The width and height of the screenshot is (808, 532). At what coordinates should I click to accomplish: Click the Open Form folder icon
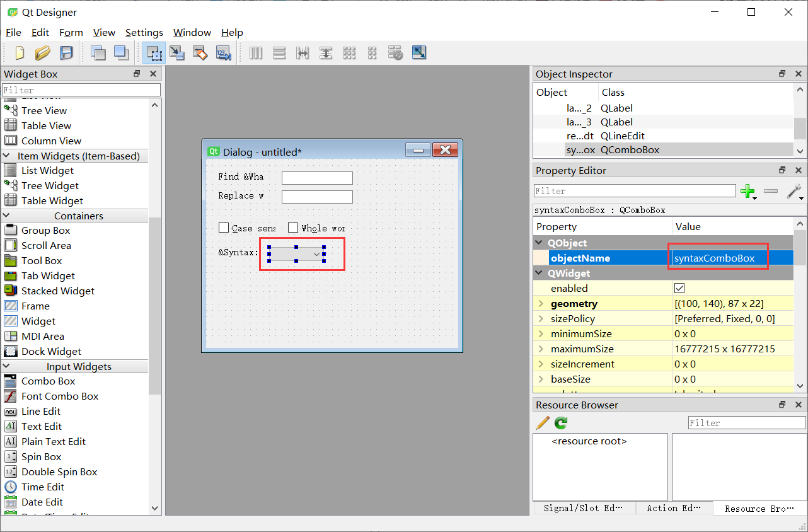42,53
